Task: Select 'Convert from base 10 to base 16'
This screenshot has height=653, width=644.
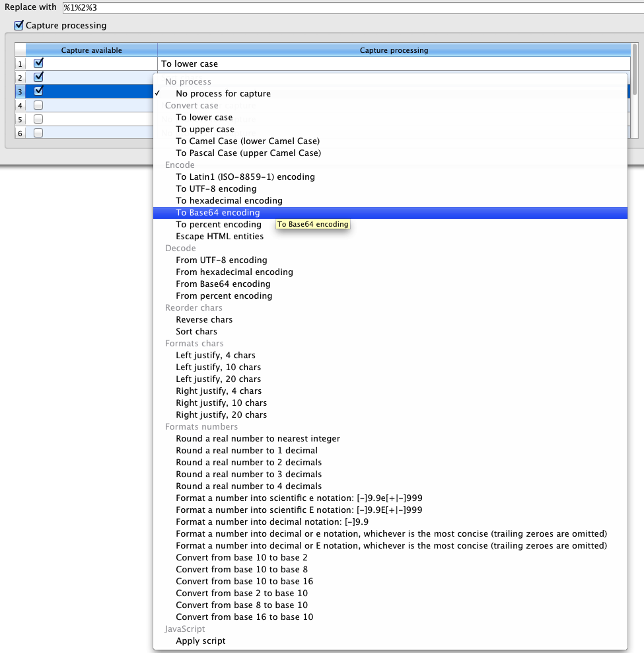Action: click(x=244, y=582)
